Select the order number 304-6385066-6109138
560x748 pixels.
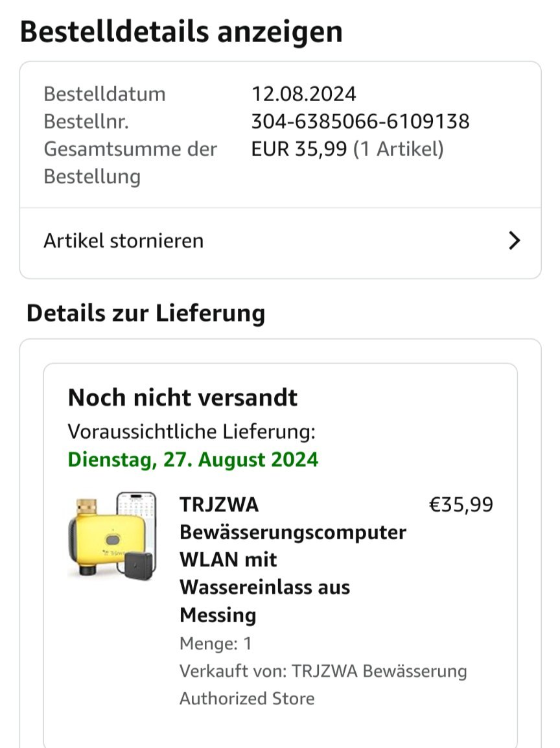pos(360,122)
